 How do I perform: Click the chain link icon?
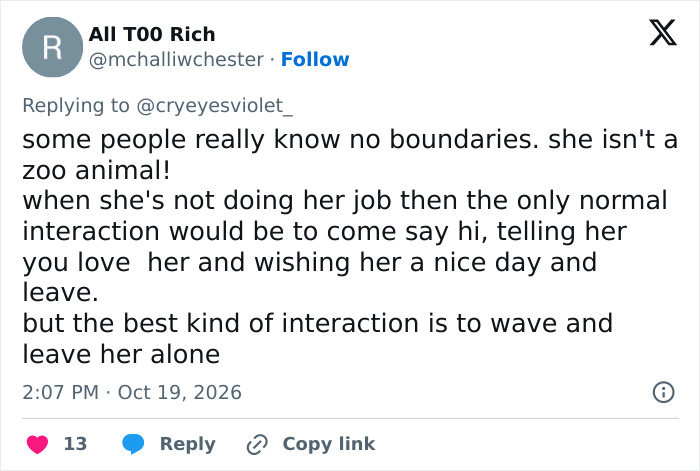(x=257, y=444)
